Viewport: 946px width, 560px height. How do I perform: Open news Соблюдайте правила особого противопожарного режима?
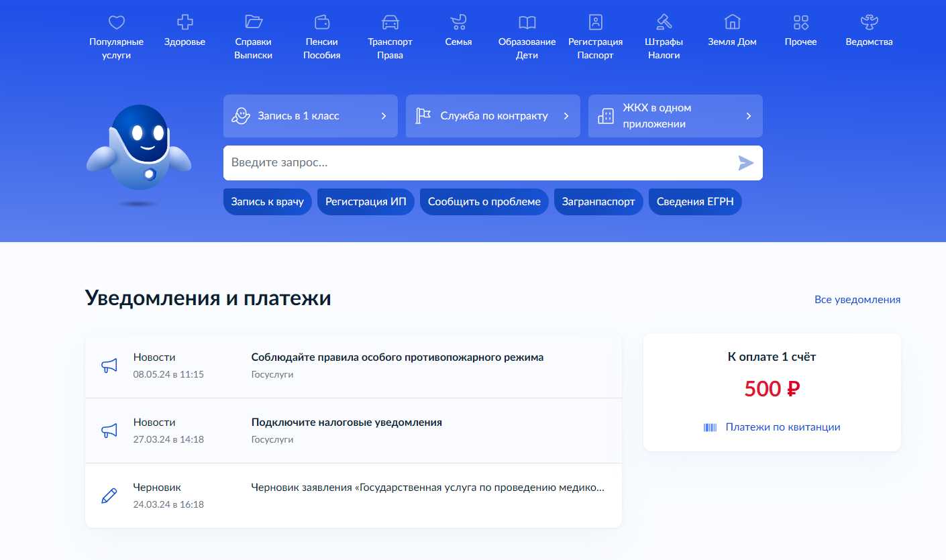(397, 357)
